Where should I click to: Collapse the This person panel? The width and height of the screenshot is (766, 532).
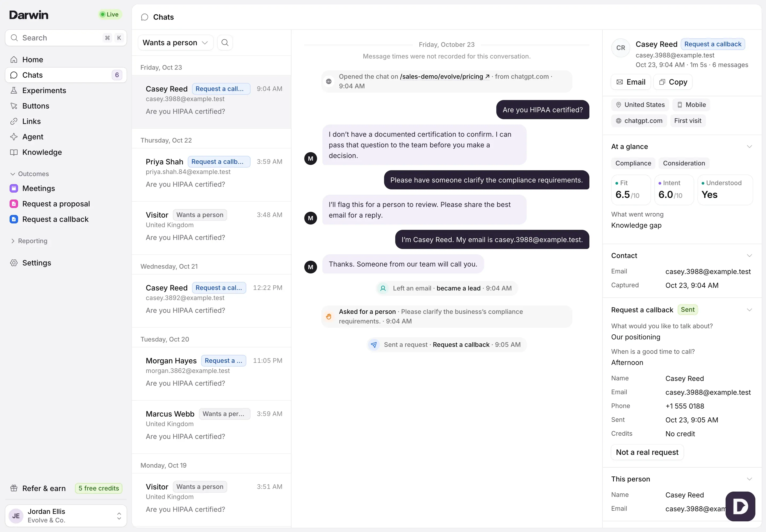(749, 479)
